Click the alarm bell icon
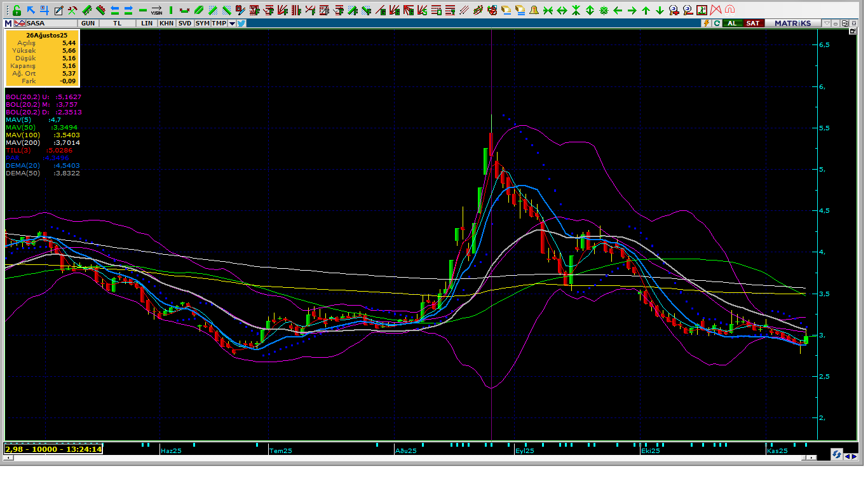Image resolution: width=868 pixels, height=488 pixels. click(x=534, y=10)
